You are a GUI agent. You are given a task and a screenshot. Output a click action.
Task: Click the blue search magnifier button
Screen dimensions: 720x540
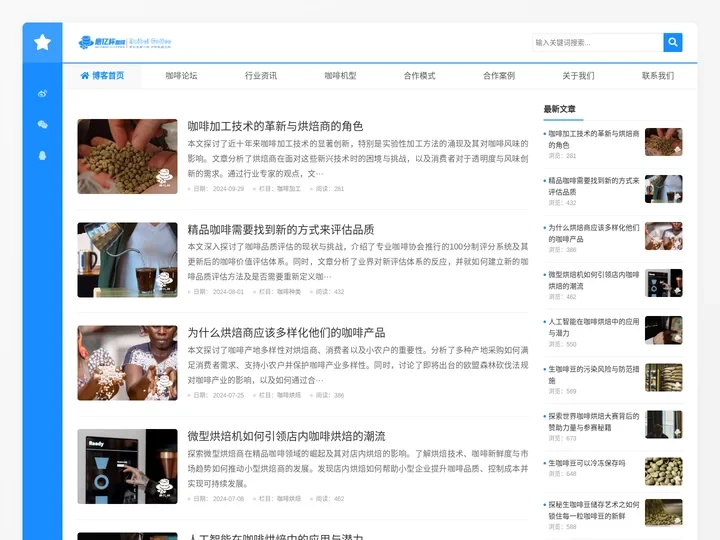coord(673,42)
